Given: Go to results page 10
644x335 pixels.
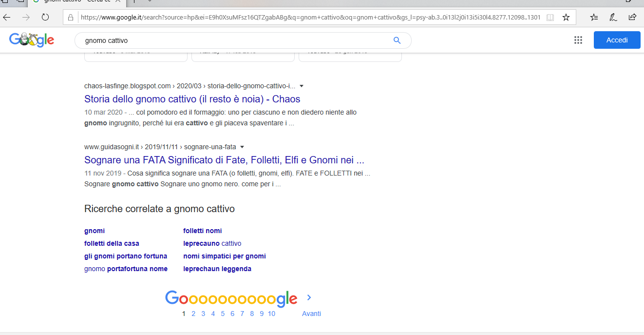Looking at the screenshot, I should (271, 314).
